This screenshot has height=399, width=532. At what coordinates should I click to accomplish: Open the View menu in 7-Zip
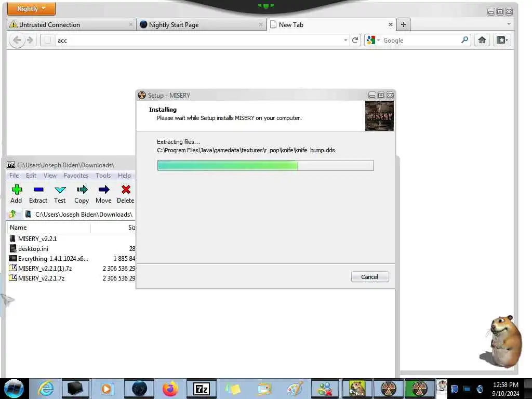(50, 176)
